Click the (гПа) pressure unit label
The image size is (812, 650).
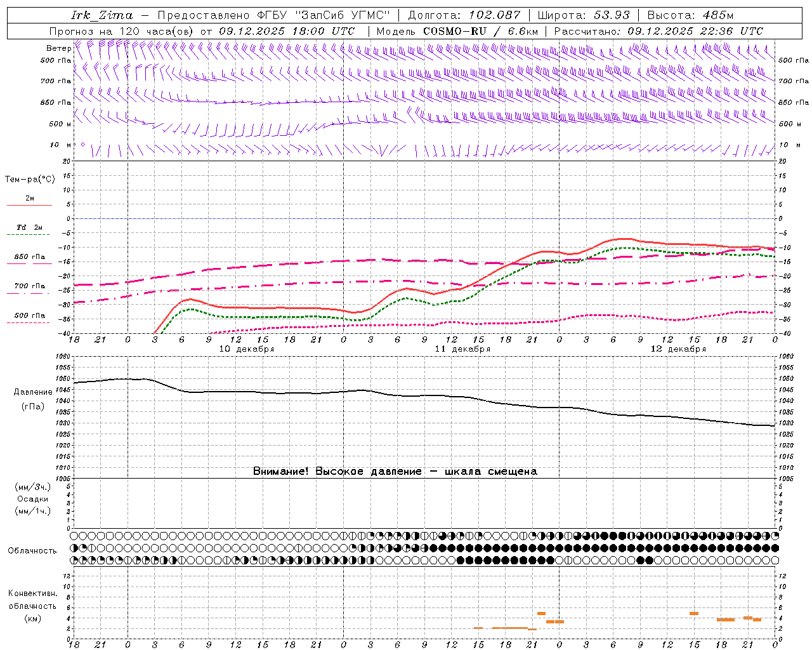(x=33, y=407)
